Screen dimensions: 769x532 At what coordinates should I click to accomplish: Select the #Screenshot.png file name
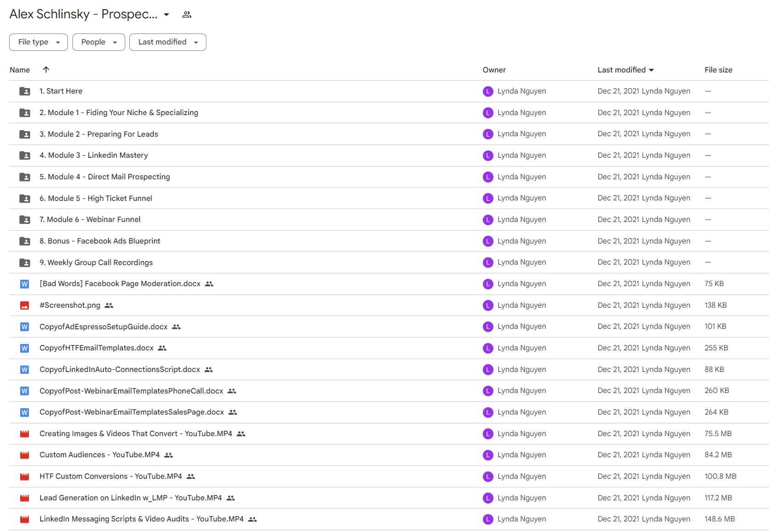coord(70,305)
